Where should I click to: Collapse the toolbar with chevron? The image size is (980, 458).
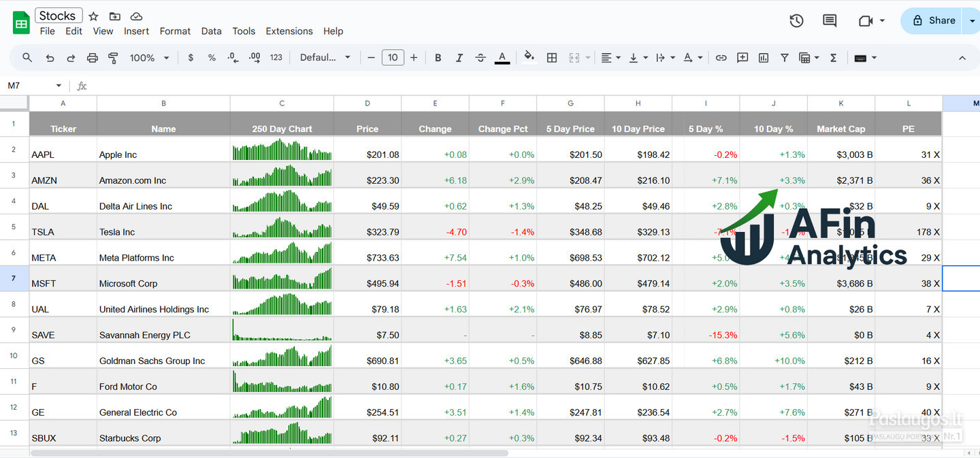(x=962, y=58)
